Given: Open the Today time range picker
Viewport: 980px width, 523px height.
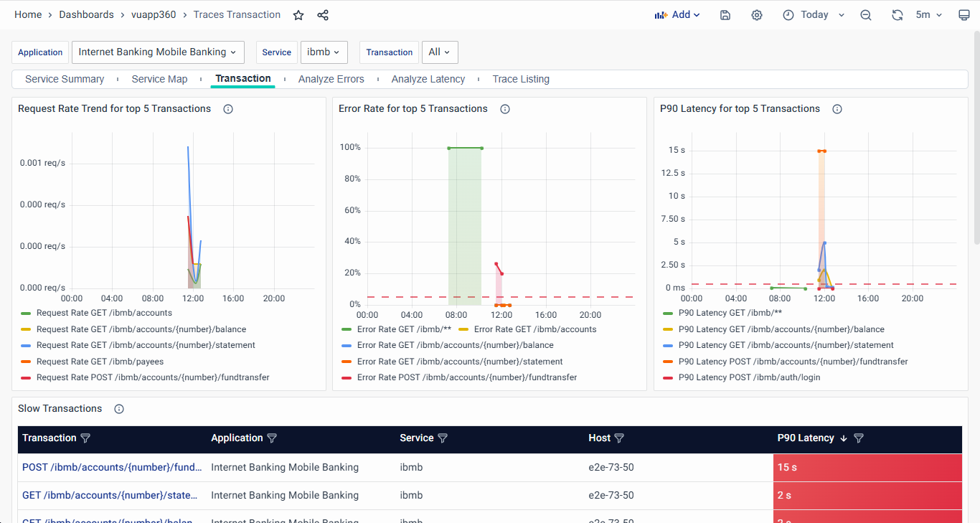Looking at the screenshot, I should [814, 15].
